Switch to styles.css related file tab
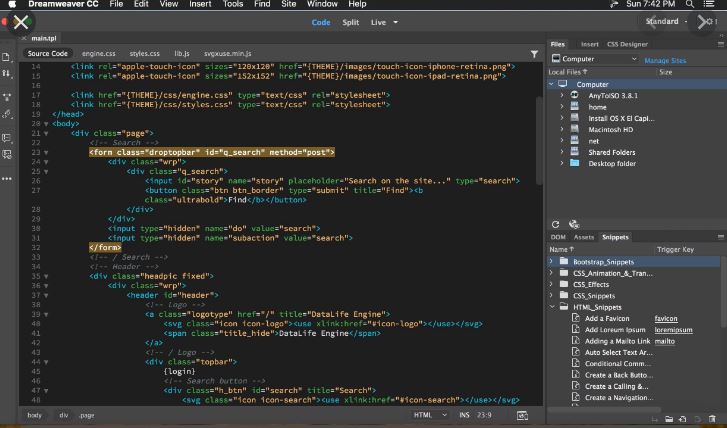The width and height of the screenshot is (727, 428). coord(145,53)
